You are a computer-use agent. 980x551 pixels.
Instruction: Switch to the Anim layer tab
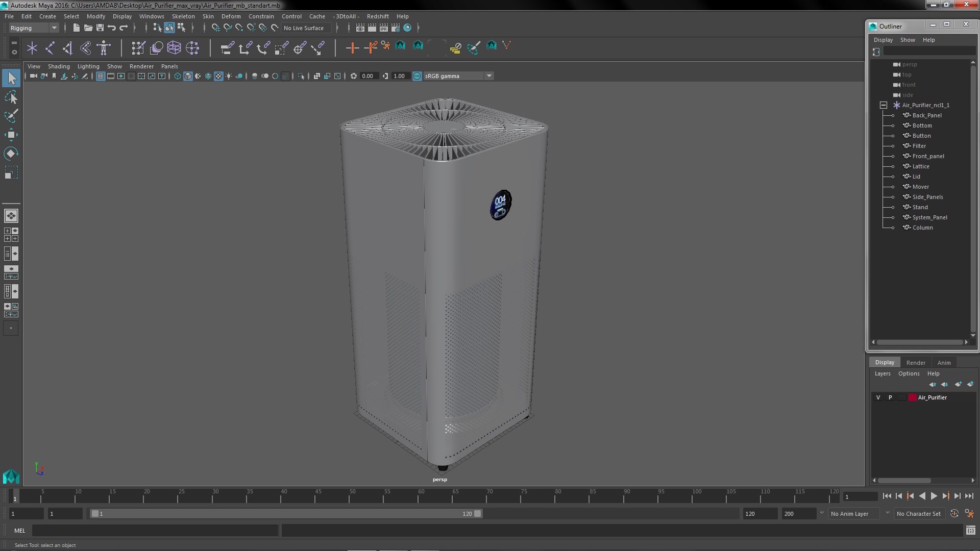click(x=944, y=362)
